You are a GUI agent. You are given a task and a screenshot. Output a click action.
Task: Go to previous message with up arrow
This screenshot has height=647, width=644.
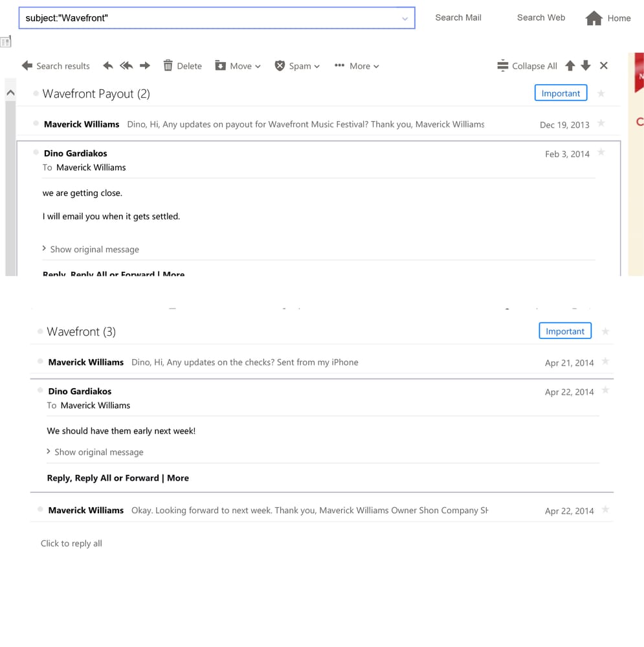[x=570, y=66]
